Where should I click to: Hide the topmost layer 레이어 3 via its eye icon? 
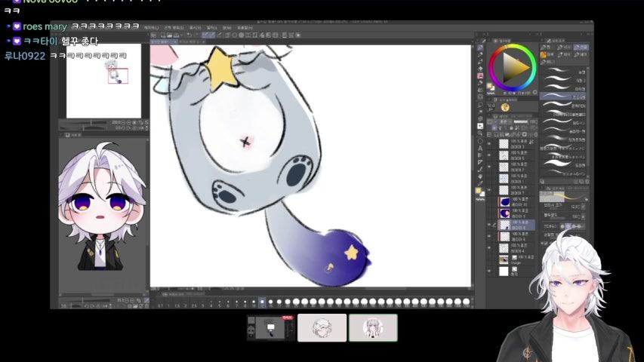(489, 144)
